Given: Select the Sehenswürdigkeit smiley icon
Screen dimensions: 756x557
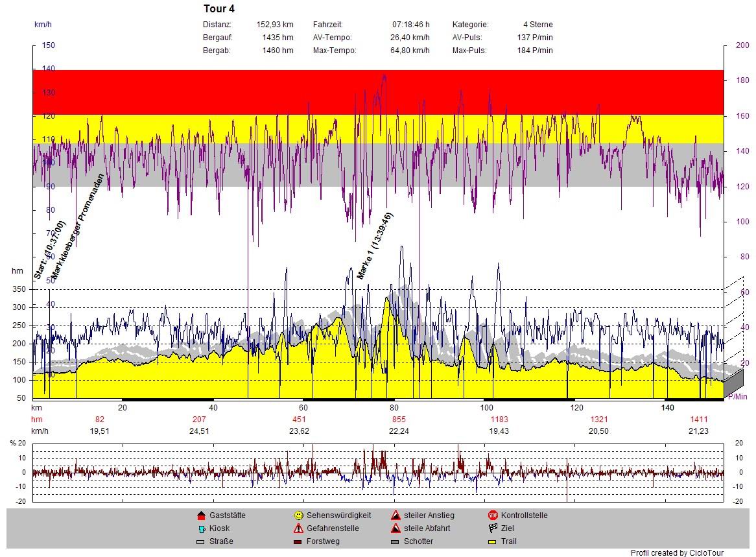Looking at the screenshot, I should [x=298, y=516].
